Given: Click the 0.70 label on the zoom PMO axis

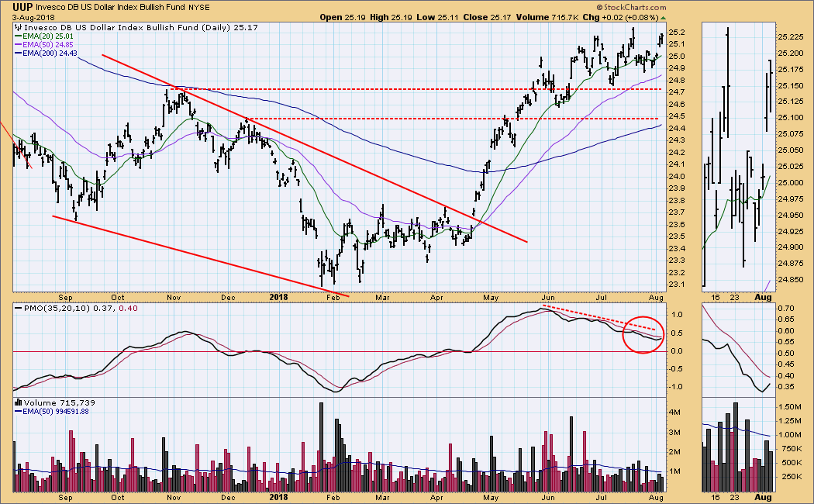Looking at the screenshot, I should (x=787, y=309).
